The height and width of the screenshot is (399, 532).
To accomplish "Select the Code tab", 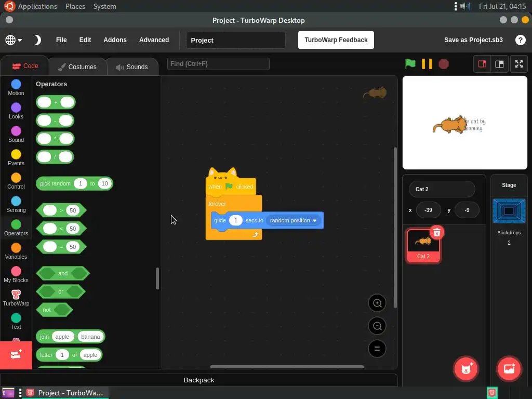I will tap(25, 66).
